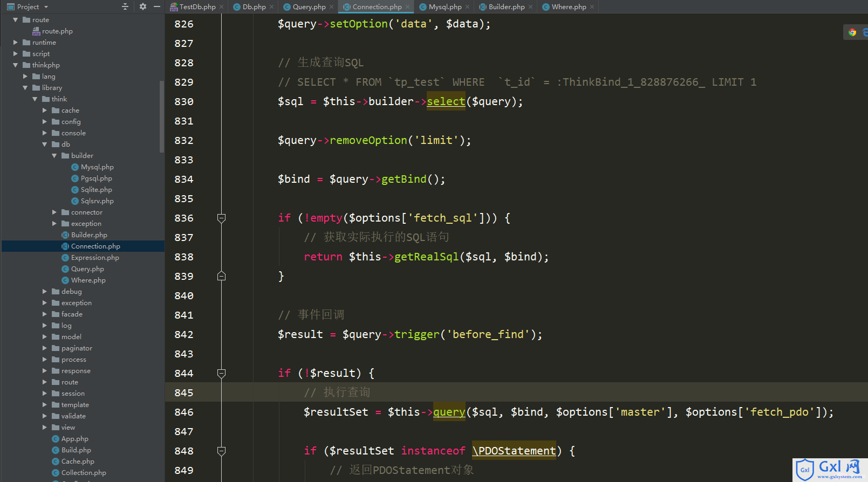Close the Builder.php tab
868x482 pixels.
pos(530,7)
